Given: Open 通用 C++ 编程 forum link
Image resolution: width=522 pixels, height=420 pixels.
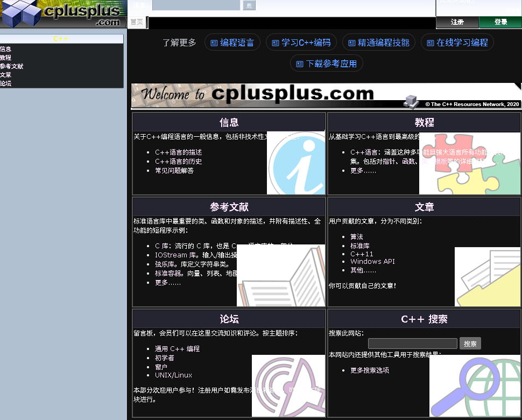Looking at the screenshot, I should click(x=177, y=349).
